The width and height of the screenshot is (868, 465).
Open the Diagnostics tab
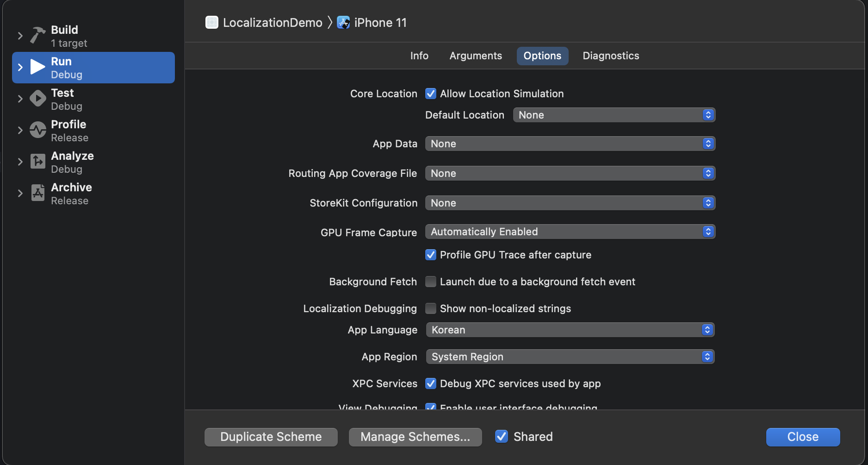click(x=611, y=56)
